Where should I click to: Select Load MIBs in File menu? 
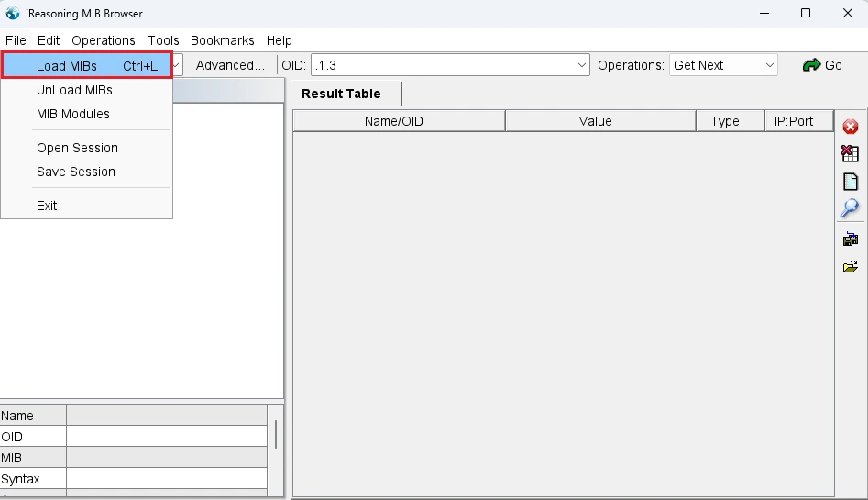87,66
